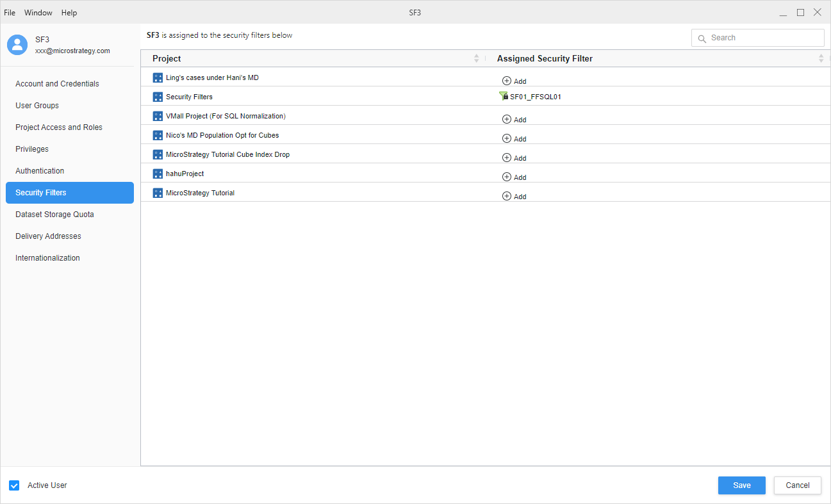Open the File menu
Image resolution: width=831 pixels, height=504 pixels.
pos(10,13)
